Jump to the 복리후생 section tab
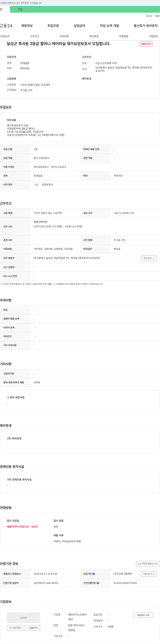Image resolution: width=160 pixels, height=644 pixels. (x=94, y=36)
